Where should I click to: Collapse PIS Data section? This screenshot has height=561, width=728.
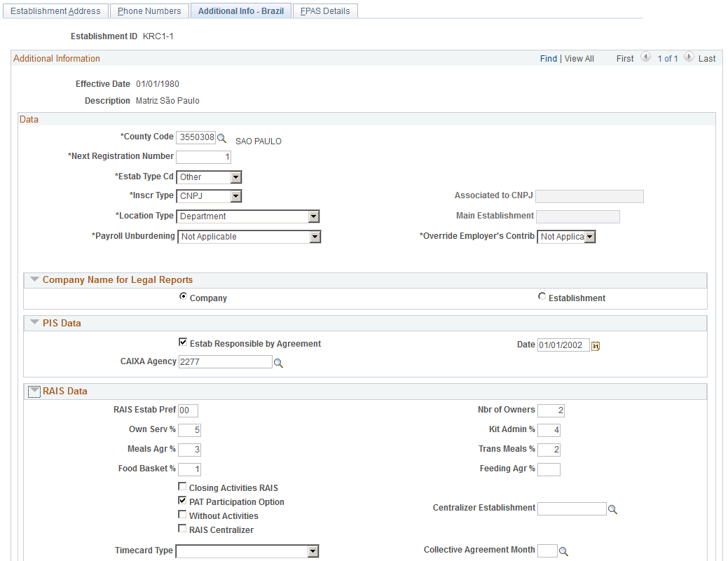[34, 322]
